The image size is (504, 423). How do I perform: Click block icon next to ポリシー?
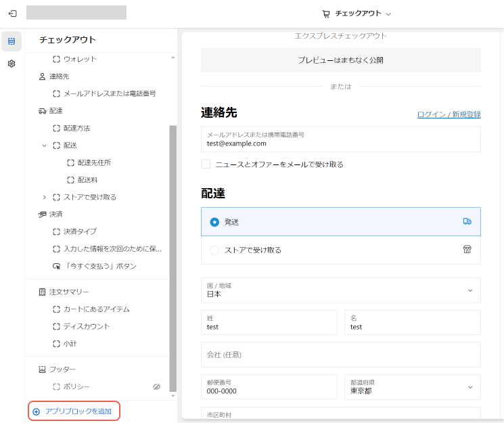point(56,386)
